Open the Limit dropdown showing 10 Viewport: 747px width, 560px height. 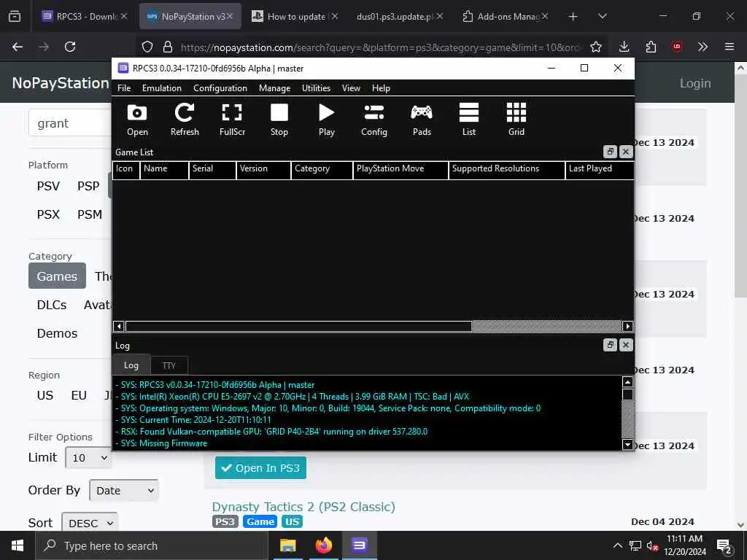[x=88, y=458]
